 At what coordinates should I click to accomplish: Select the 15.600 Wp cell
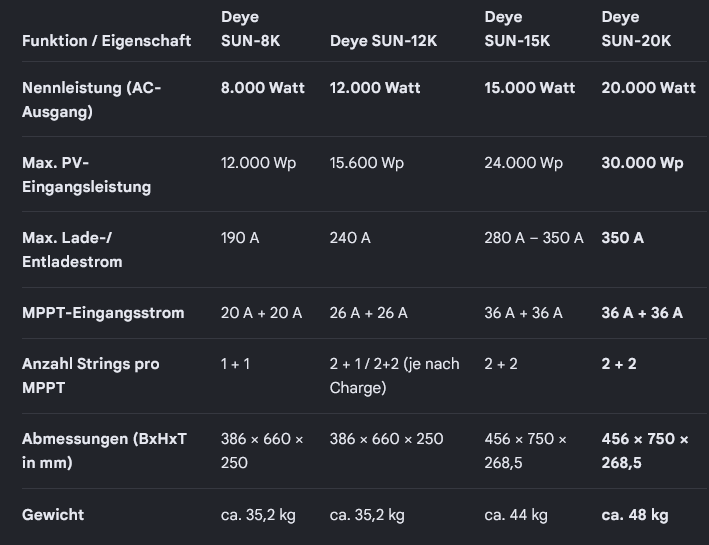tap(366, 163)
